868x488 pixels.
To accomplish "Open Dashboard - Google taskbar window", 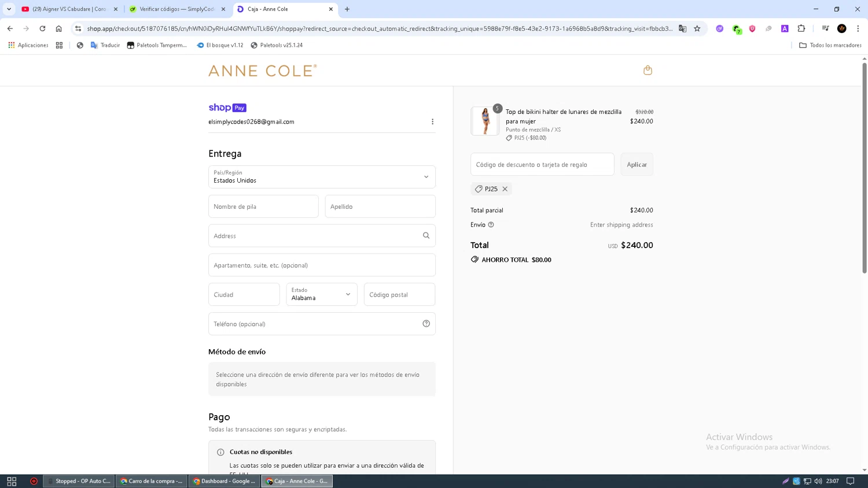I will [x=225, y=481].
